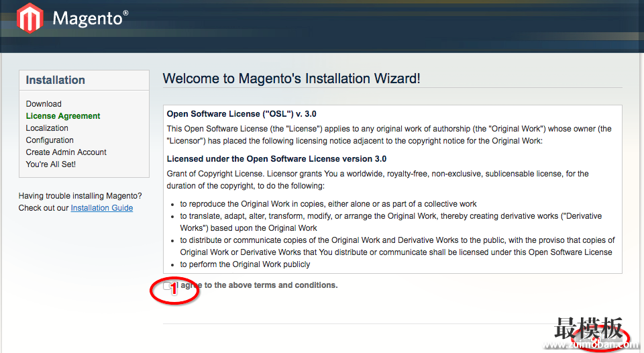
Task: Click the 'to distribute or communicate copies' bullet
Action: 397,246
